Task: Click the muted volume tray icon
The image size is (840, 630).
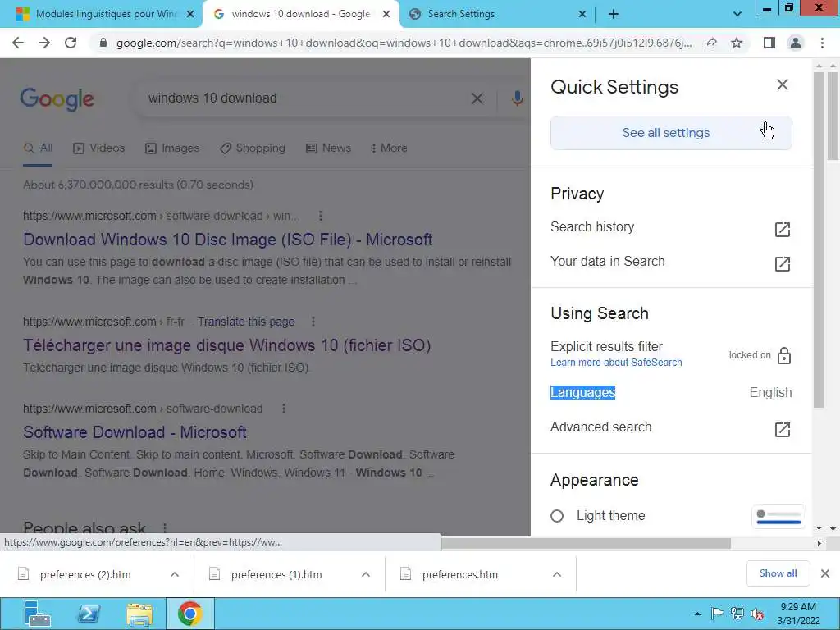Action: pos(757,614)
